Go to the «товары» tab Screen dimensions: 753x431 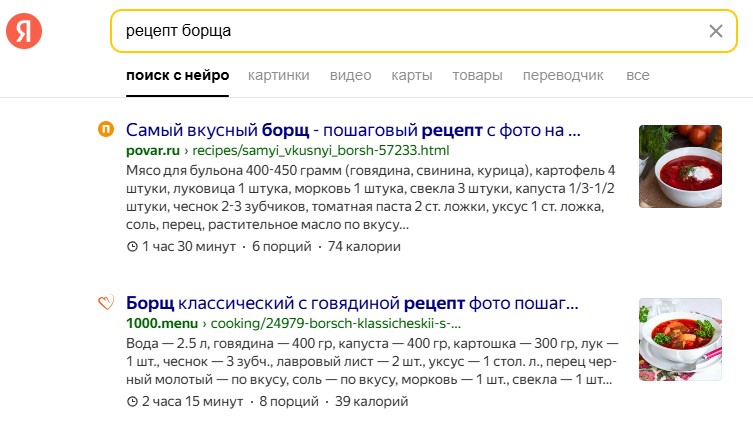pyautogui.click(x=477, y=75)
